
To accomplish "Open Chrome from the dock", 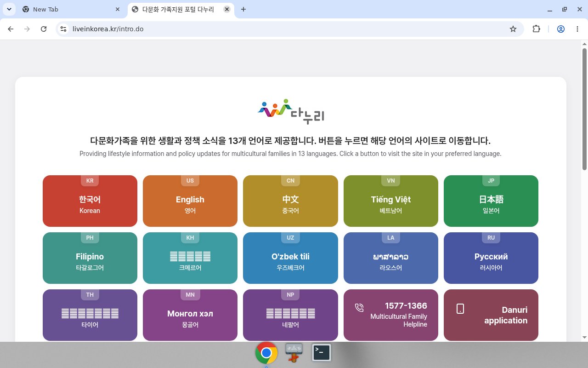I will [266, 353].
